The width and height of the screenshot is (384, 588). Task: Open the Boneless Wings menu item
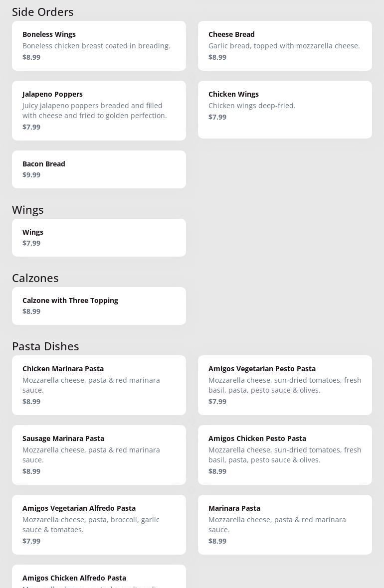(x=99, y=45)
